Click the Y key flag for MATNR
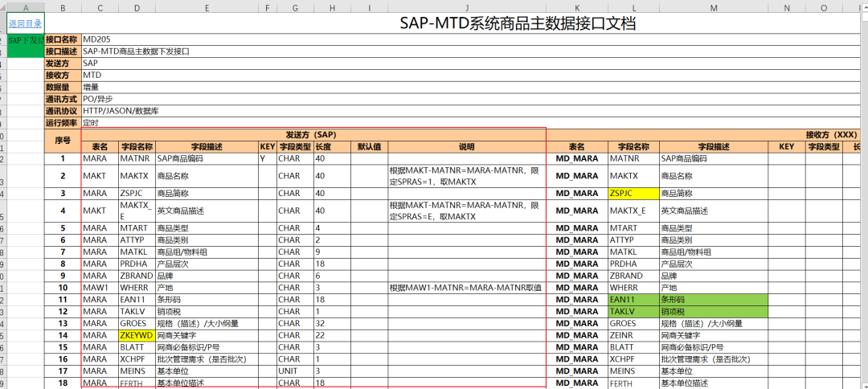The width and height of the screenshot is (868, 389). 268,158
